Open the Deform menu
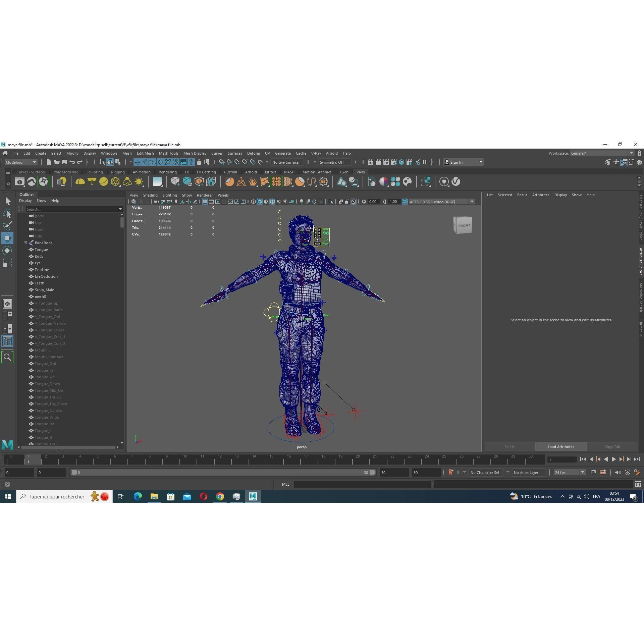 (253, 153)
